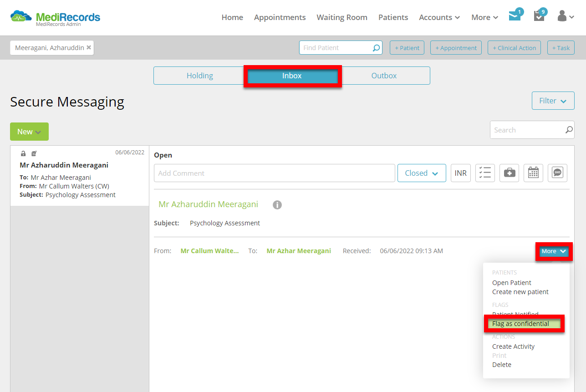The width and height of the screenshot is (586, 392).
Task: Open the Patients page
Action: (x=393, y=17)
